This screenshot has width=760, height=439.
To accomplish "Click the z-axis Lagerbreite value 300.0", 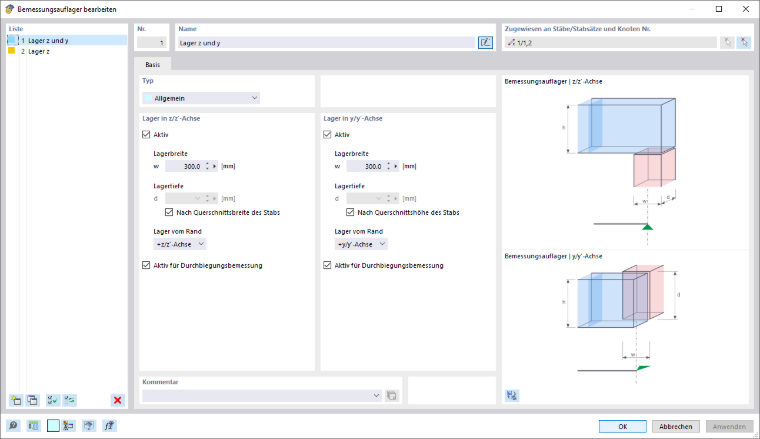I will 184,166.
